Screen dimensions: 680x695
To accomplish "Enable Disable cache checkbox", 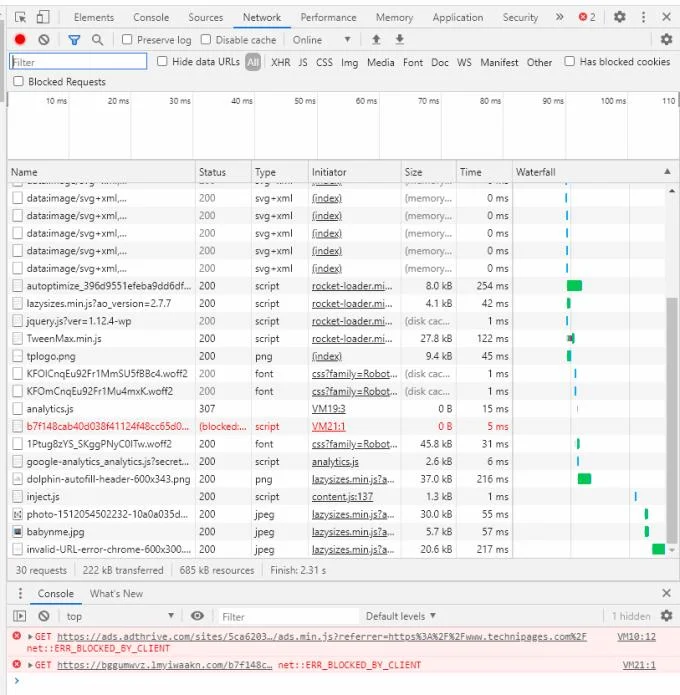I will (x=206, y=39).
